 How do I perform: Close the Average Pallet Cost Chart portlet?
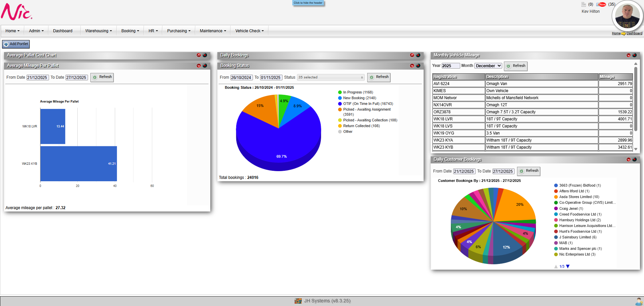(205, 55)
